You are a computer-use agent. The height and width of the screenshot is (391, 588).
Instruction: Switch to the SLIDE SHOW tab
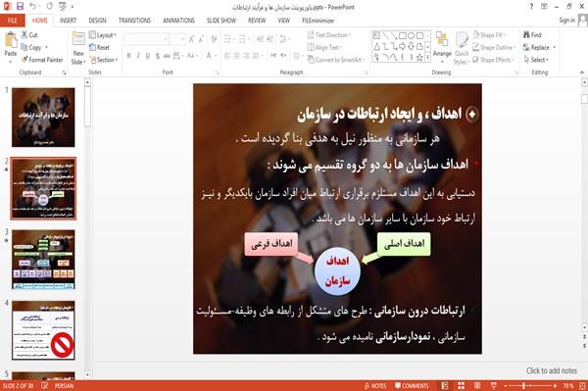[221, 21]
